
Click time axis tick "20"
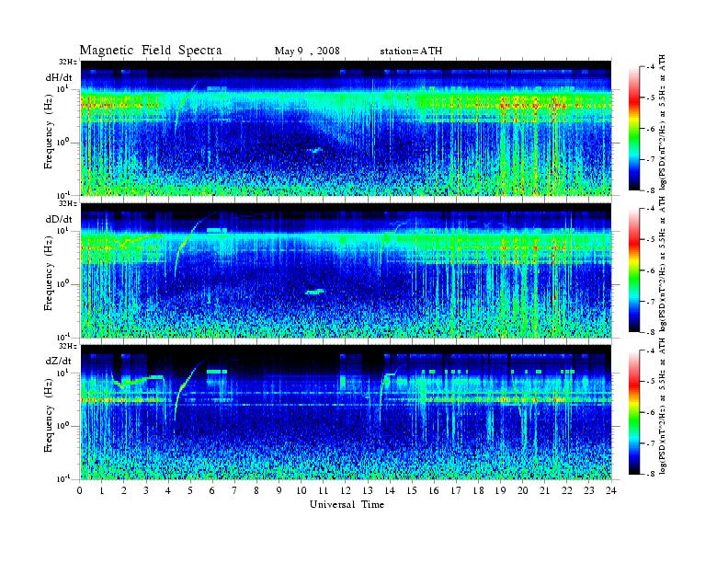click(523, 490)
